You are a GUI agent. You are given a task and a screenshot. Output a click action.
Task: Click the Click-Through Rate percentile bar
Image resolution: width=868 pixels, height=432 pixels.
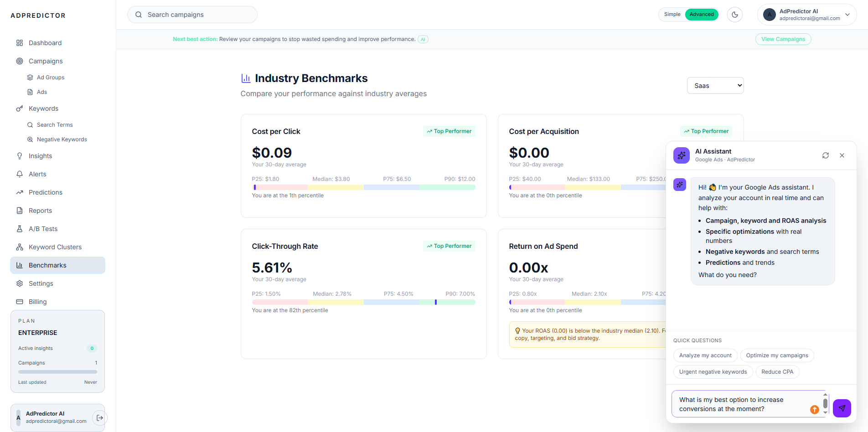(x=363, y=302)
